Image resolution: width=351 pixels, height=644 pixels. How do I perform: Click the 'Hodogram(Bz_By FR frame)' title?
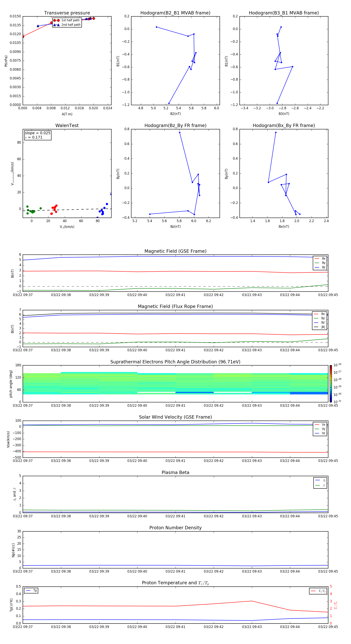click(175, 125)
